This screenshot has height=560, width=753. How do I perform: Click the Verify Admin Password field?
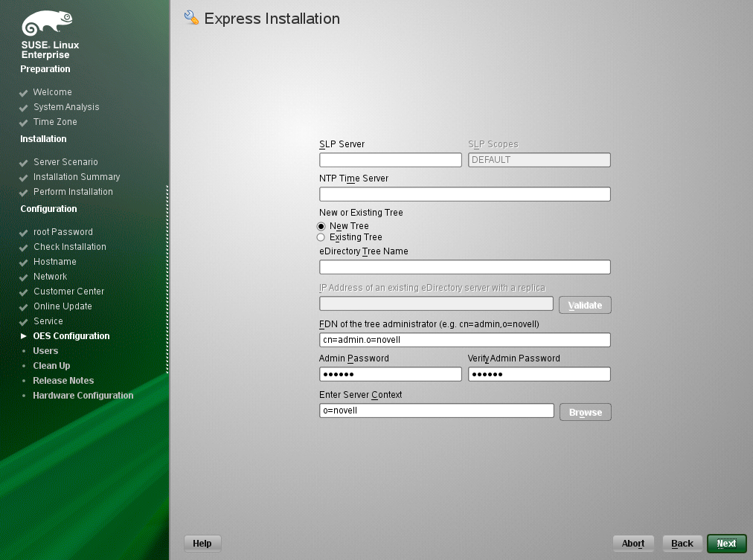pos(539,374)
